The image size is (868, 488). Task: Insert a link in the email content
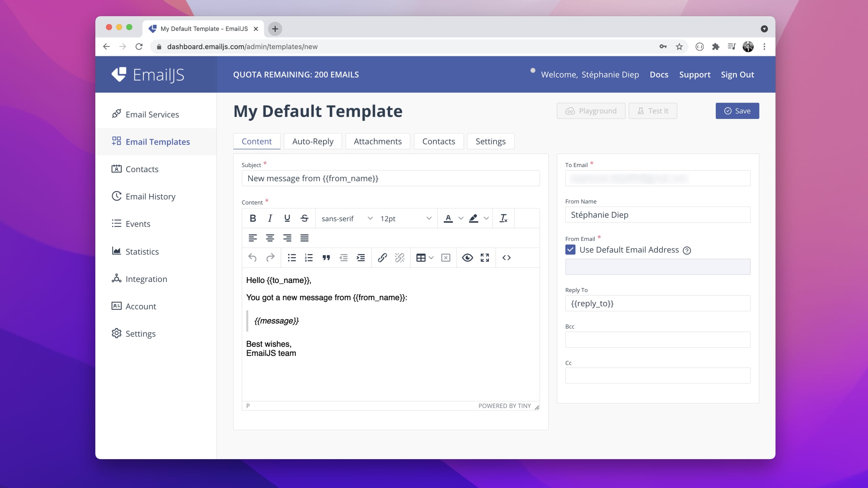pos(382,258)
